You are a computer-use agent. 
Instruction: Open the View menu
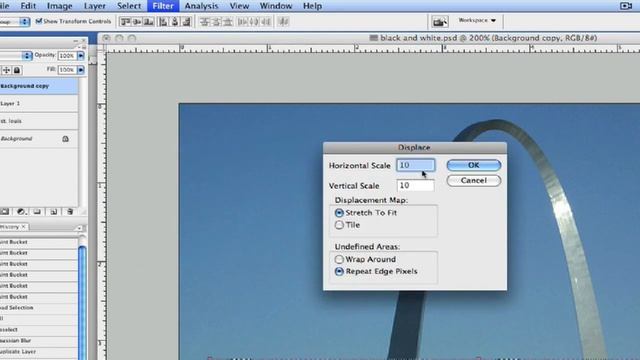point(239,6)
